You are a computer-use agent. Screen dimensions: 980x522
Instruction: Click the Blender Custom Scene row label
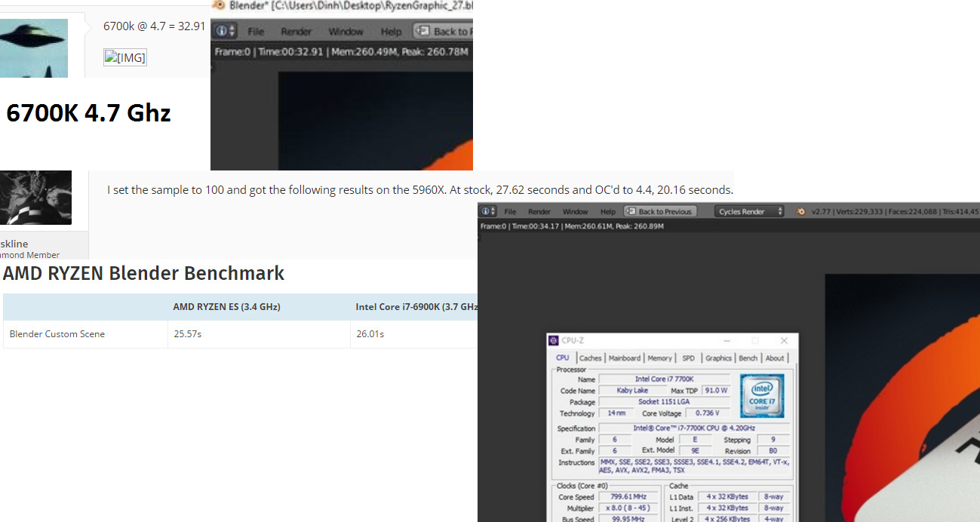point(57,333)
